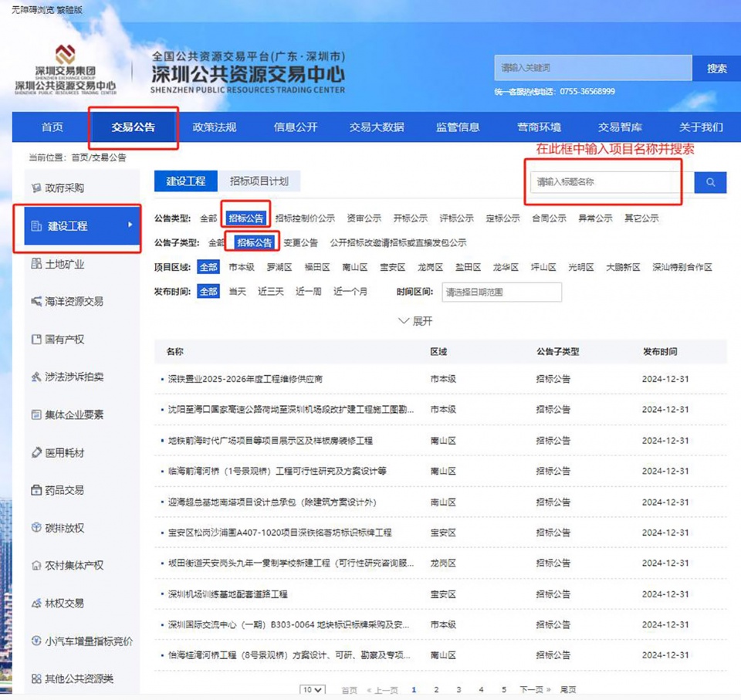Open the 交易大数据 navigation menu
This screenshot has width=741, height=700.
[377, 127]
